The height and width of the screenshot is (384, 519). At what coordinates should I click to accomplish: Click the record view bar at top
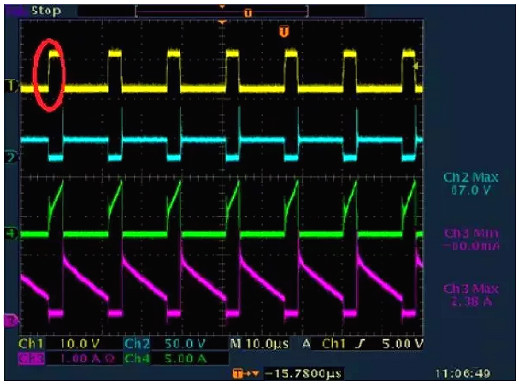222,12
